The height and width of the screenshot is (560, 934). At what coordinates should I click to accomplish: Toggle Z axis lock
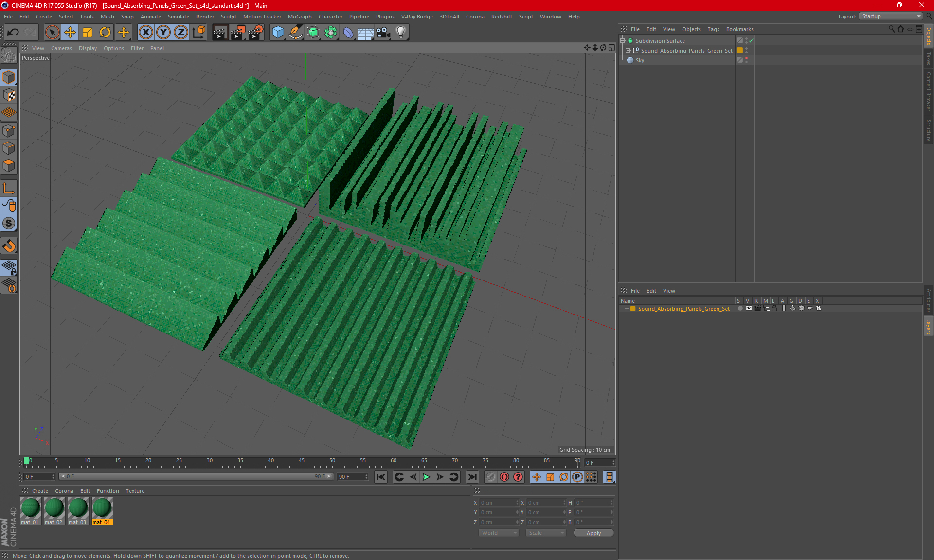[181, 33]
